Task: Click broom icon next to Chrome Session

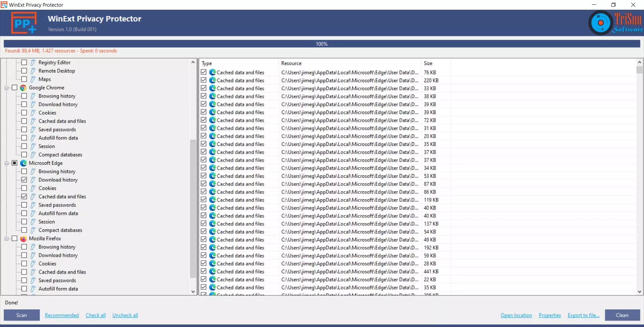Action: [x=33, y=146]
